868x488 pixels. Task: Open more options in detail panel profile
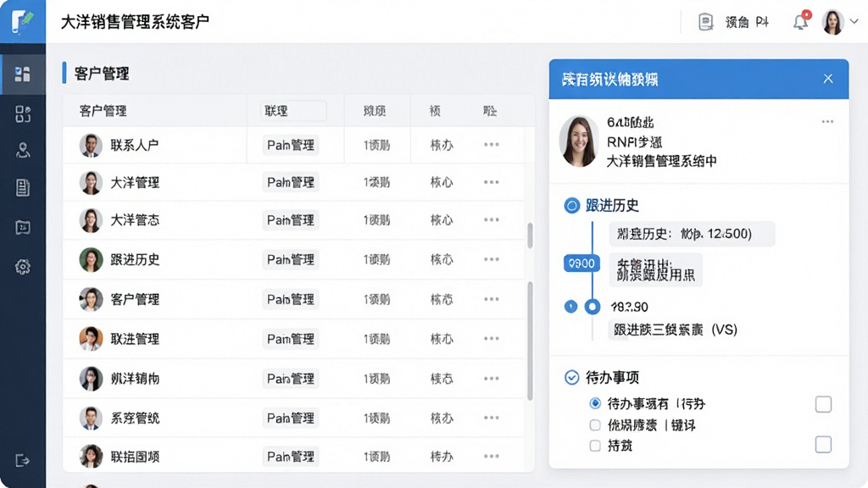point(827,122)
